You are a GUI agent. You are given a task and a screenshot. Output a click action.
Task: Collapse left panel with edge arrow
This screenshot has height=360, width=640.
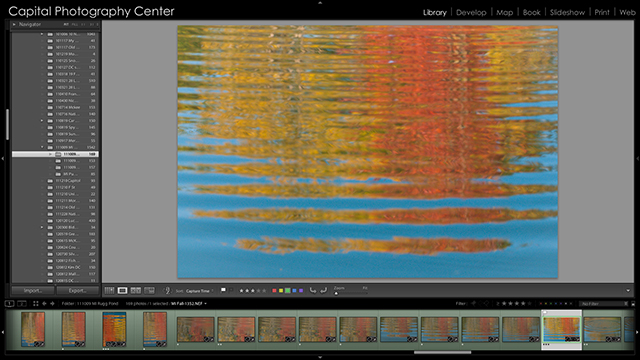(x=2, y=158)
